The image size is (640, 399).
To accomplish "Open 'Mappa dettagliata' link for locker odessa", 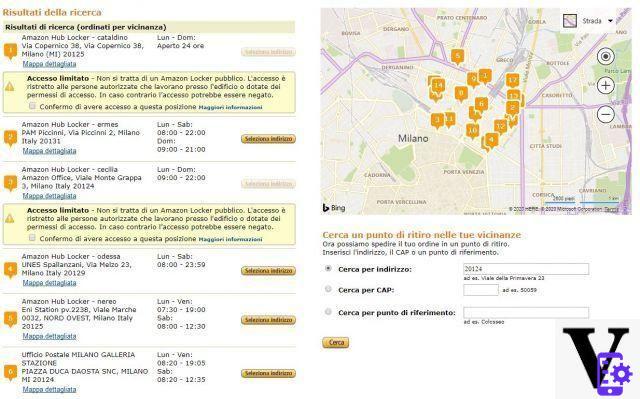I will [49, 283].
